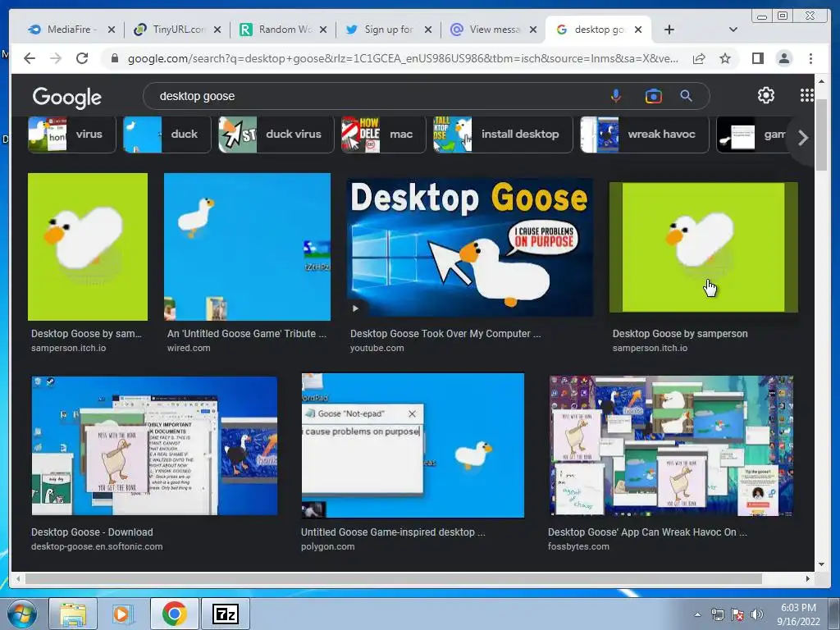Open the browser side panel
This screenshot has height=630, width=840.
click(x=757, y=58)
